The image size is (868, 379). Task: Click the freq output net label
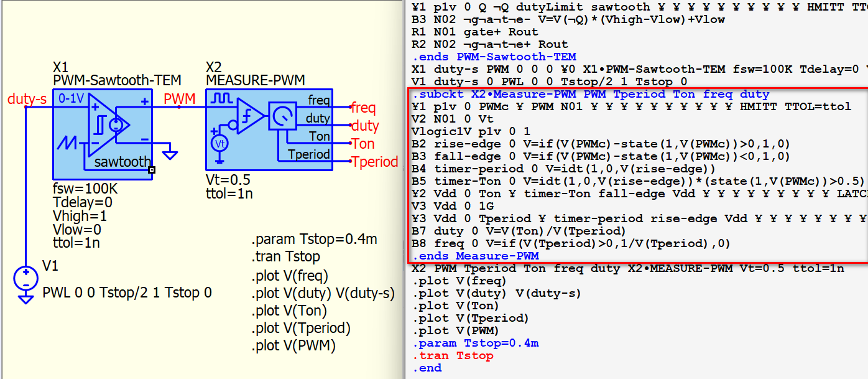tap(363, 108)
